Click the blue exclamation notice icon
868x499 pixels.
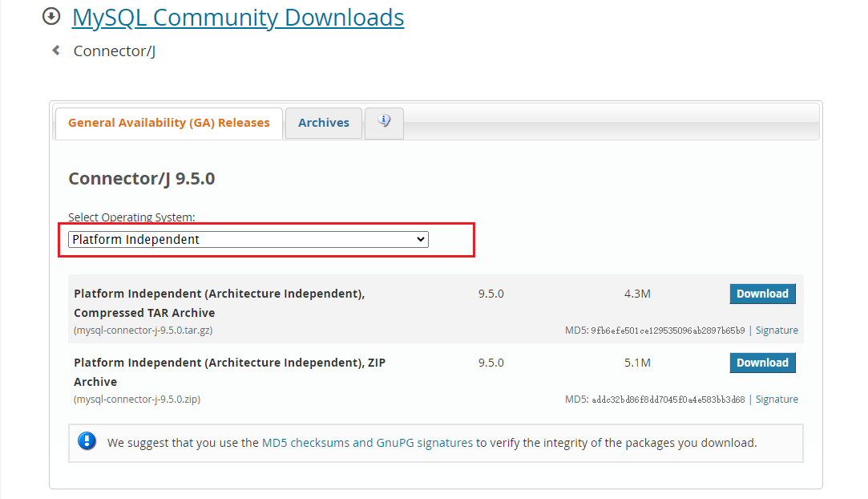87,441
